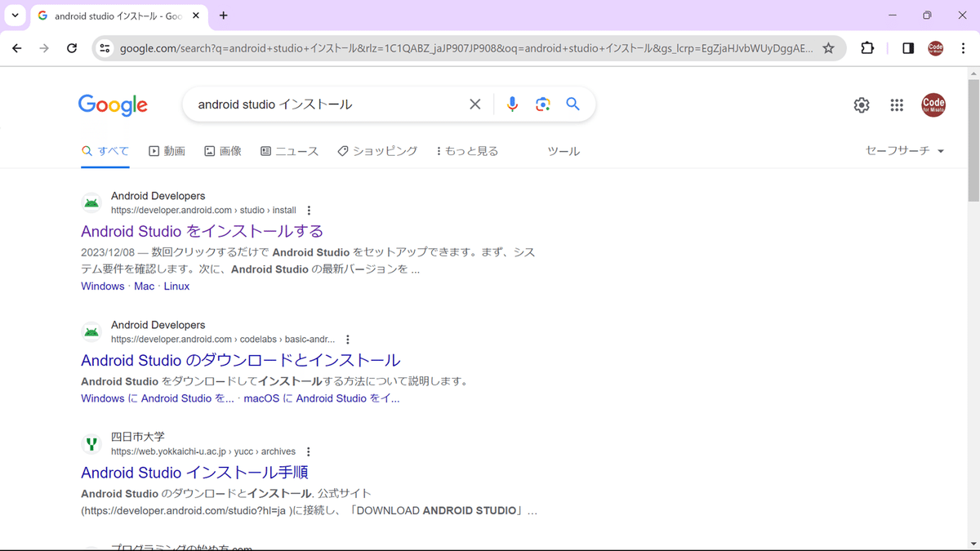The width and height of the screenshot is (980, 551).
Task: Click Android Developers favicon of first result
Action: (x=91, y=202)
